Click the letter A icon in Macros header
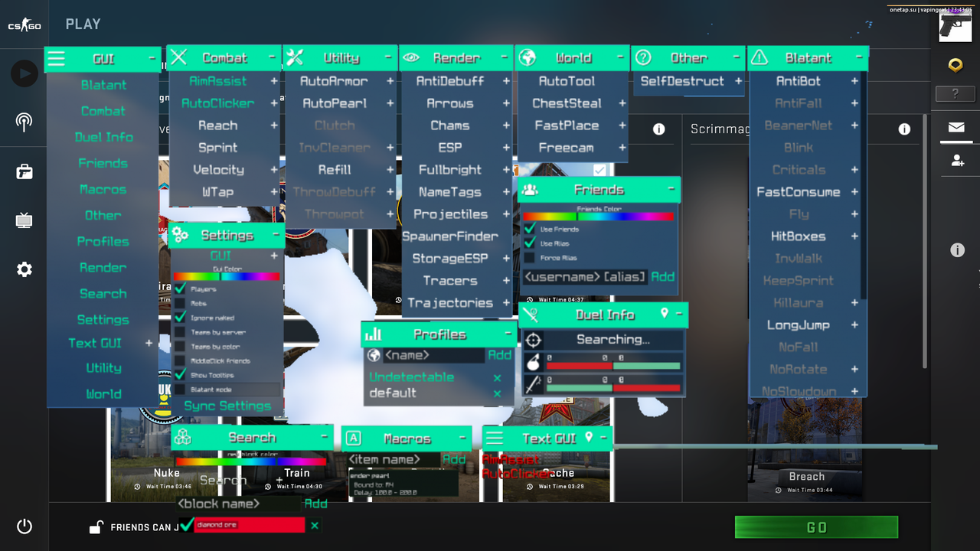Viewport: 980px width, 551px height. click(353, 438)
